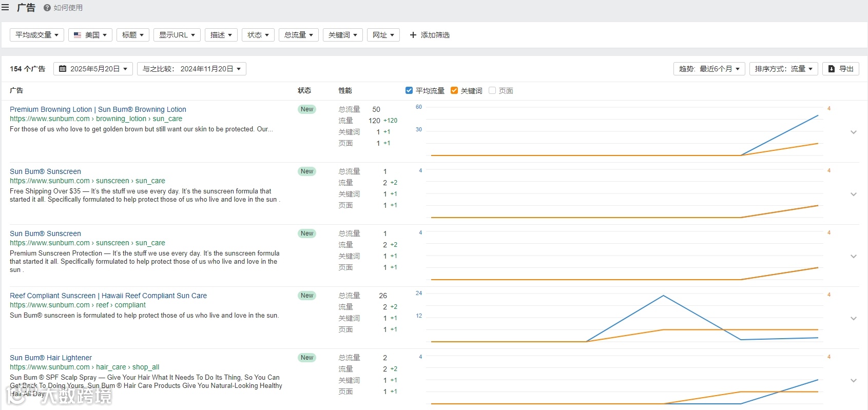Viewport: 868px width, 410px height.
Task: Open the 显示URL filter dropdown
Action: [177, 35]
